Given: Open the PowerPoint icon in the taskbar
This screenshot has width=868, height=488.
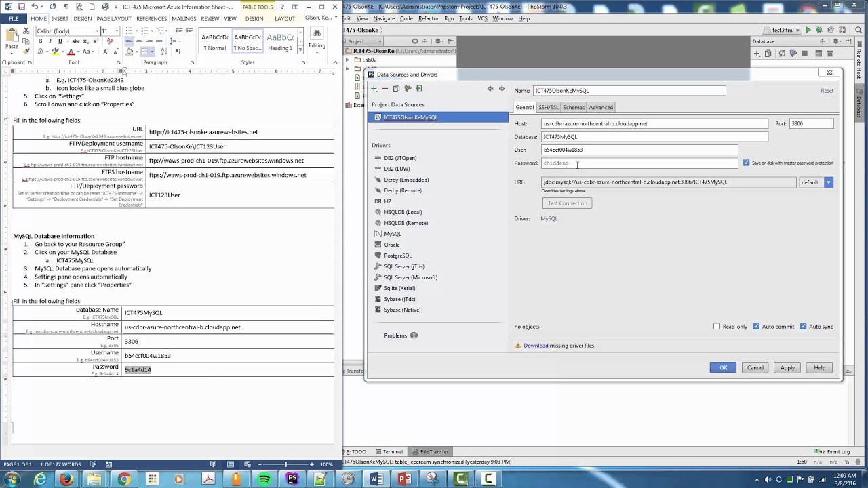Looking at the screenshot, I should click(x=403, y=479).
